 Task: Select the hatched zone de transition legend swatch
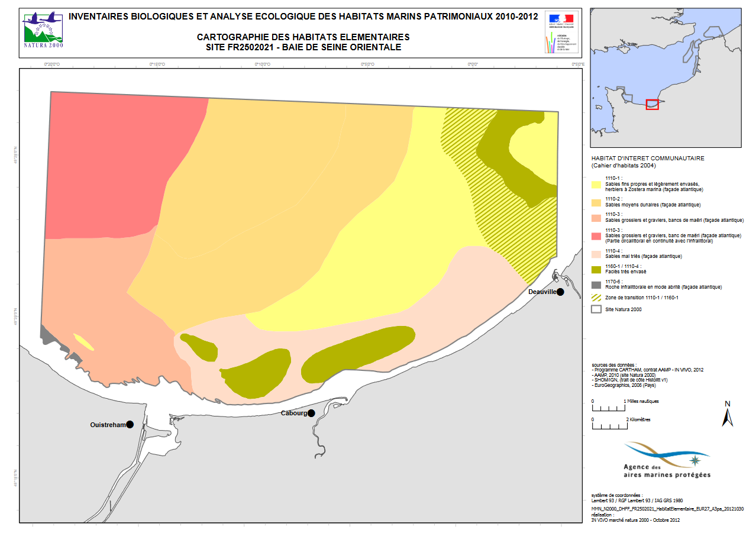point(596,297)
